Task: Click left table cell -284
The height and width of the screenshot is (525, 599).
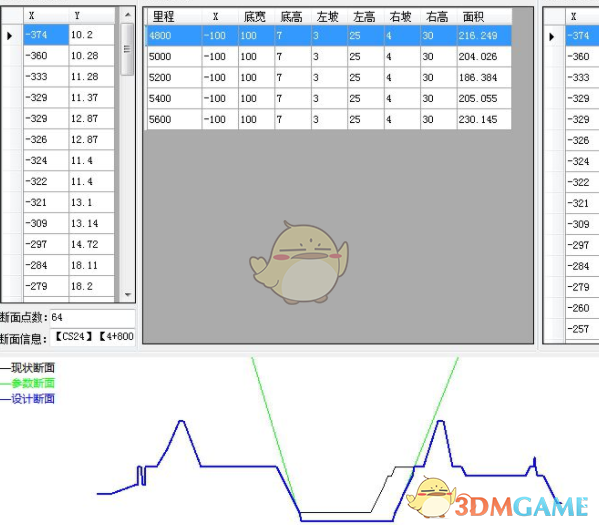Action: (x=46, y=266)
